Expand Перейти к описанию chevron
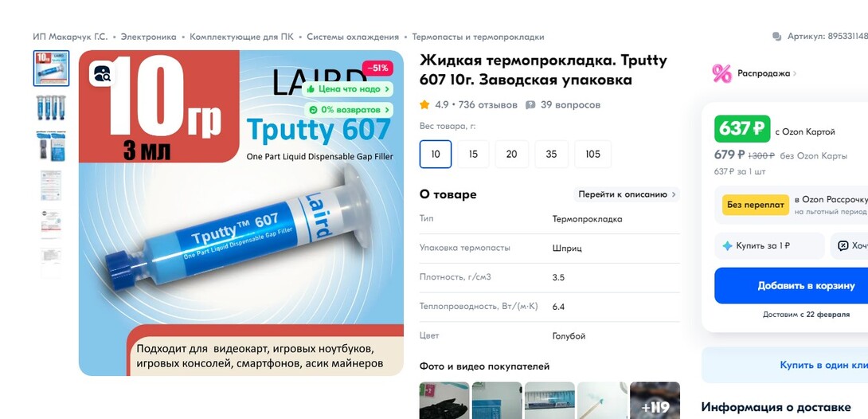Viewport: 868px width, 419px height. 674,194
